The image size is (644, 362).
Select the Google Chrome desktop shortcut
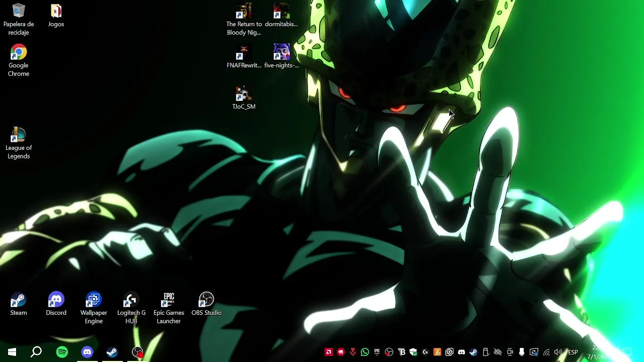[19, 60]
